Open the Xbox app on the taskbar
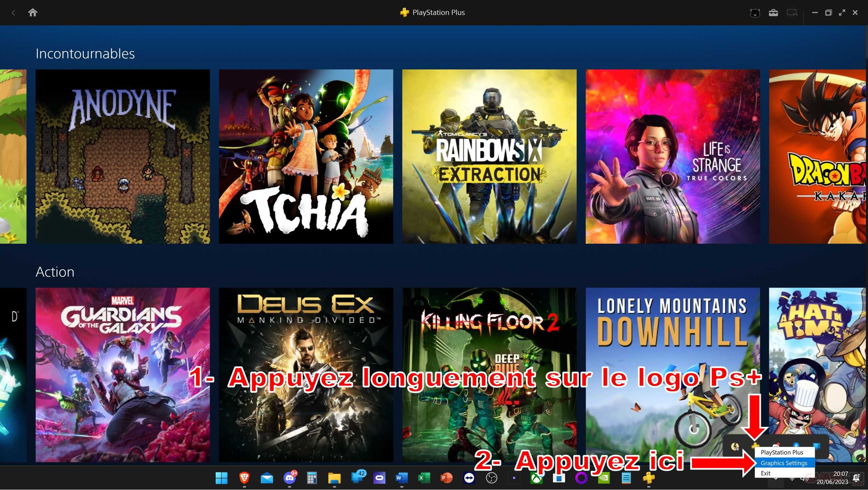The height and width of the screenshot is (490, 868). pyautogui.click(x=536, y=478)
